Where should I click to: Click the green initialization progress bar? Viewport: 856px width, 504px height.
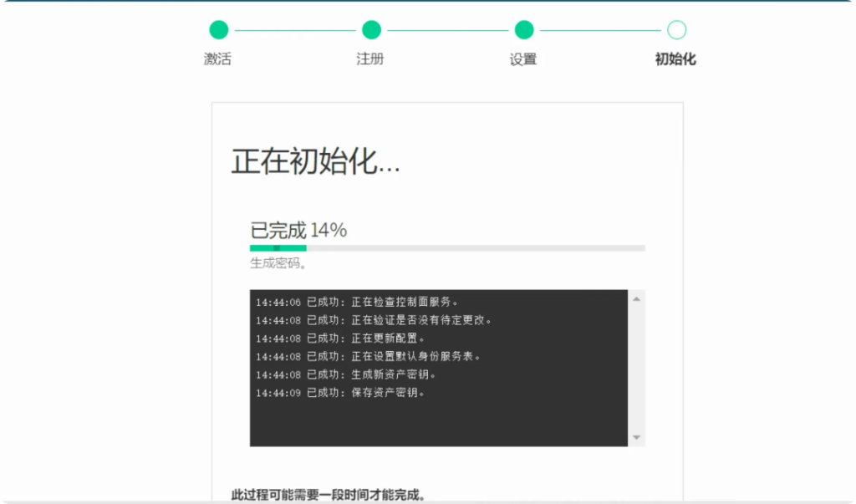point(278,248)
